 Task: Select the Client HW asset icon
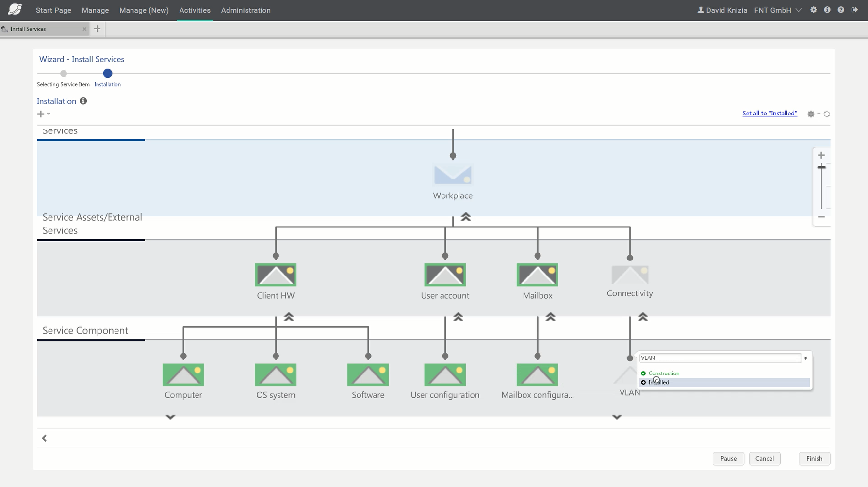click(x=276, y=275)
